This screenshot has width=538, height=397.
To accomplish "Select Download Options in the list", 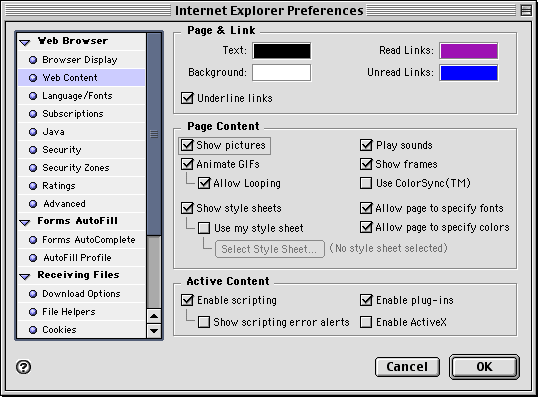I will pos(82,294).
